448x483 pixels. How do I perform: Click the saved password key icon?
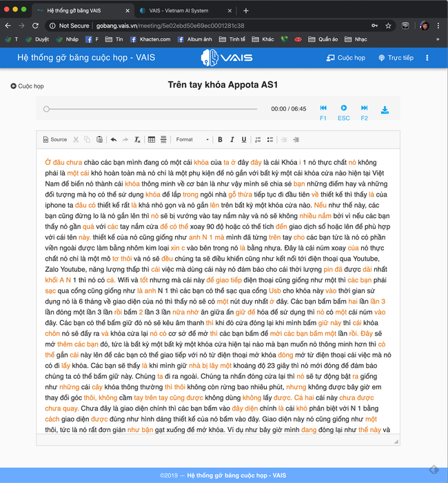[374, 26]
